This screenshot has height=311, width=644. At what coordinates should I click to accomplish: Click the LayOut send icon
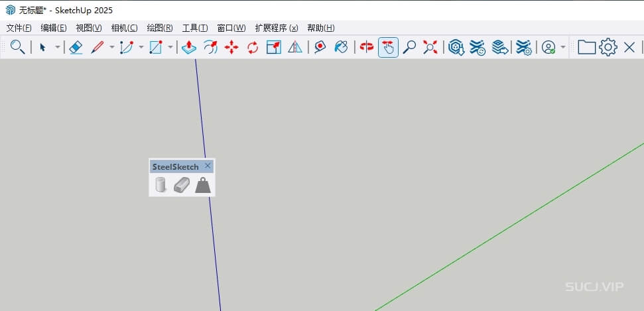(x=500, y=47)
